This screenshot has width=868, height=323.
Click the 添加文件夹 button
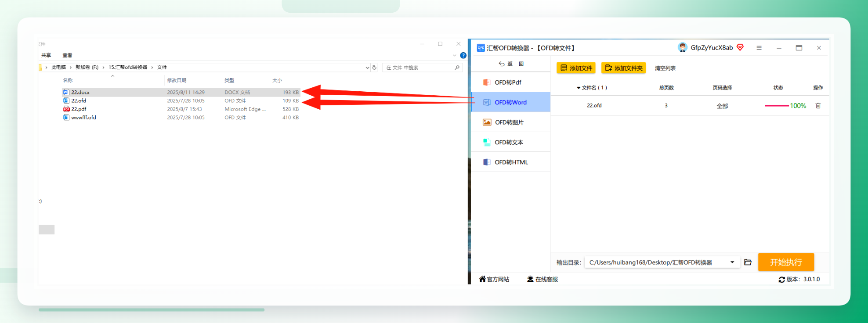click(623, 68)
